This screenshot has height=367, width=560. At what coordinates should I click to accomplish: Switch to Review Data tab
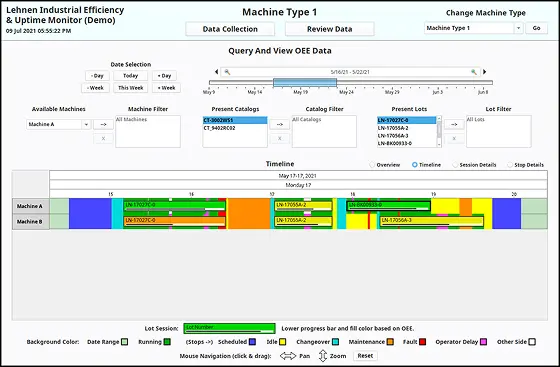click(330, 29)
